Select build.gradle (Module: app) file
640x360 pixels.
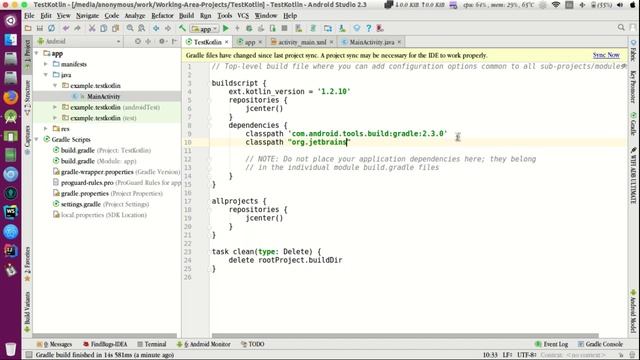coord(98,161)
